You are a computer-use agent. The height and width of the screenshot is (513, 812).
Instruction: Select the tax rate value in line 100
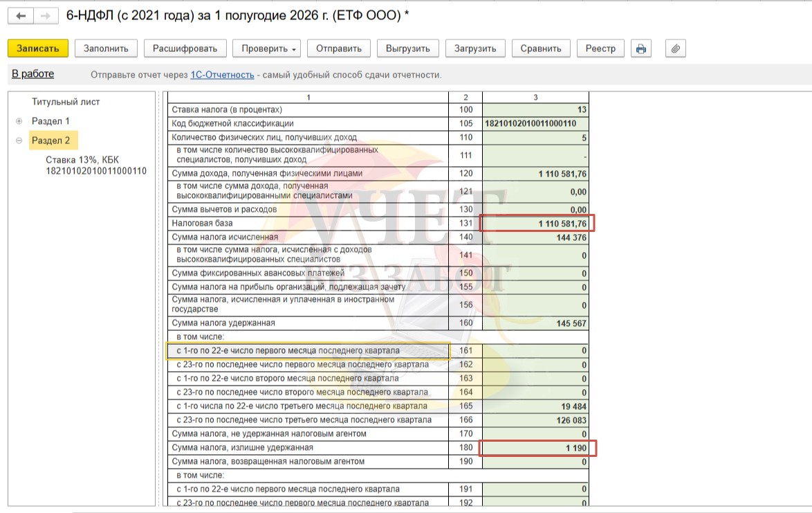coord(535,110)
